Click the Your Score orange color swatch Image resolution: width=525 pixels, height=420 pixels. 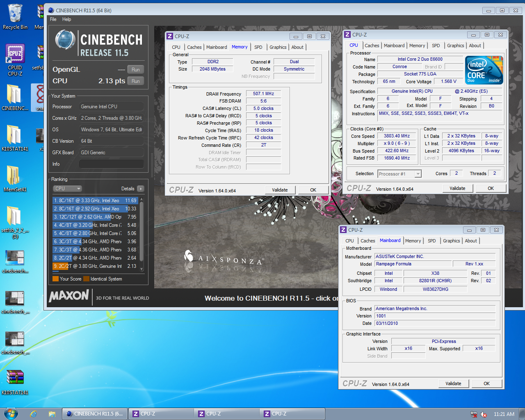[x=56, y=279]
